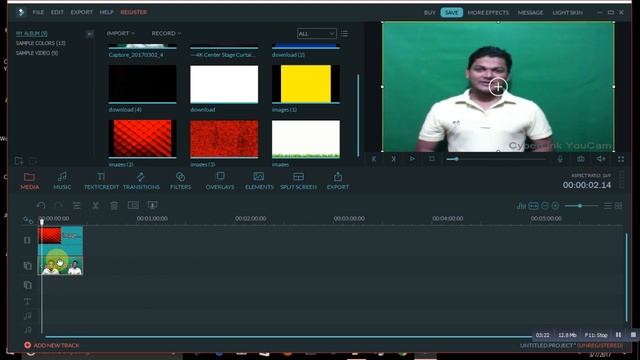Toggle the timeline track link icon
640x360 pixels.
click(27, 220)
